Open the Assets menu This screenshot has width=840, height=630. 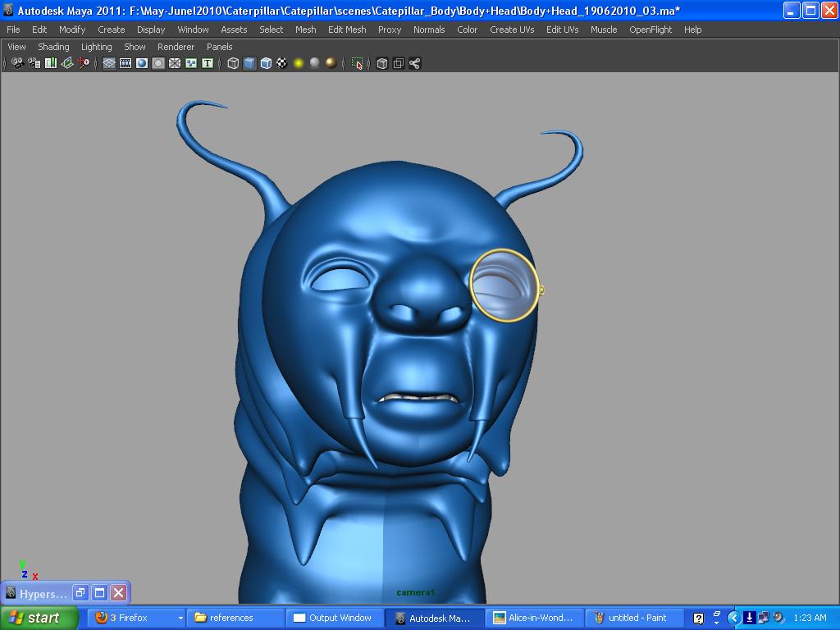(x=234, y=30)
